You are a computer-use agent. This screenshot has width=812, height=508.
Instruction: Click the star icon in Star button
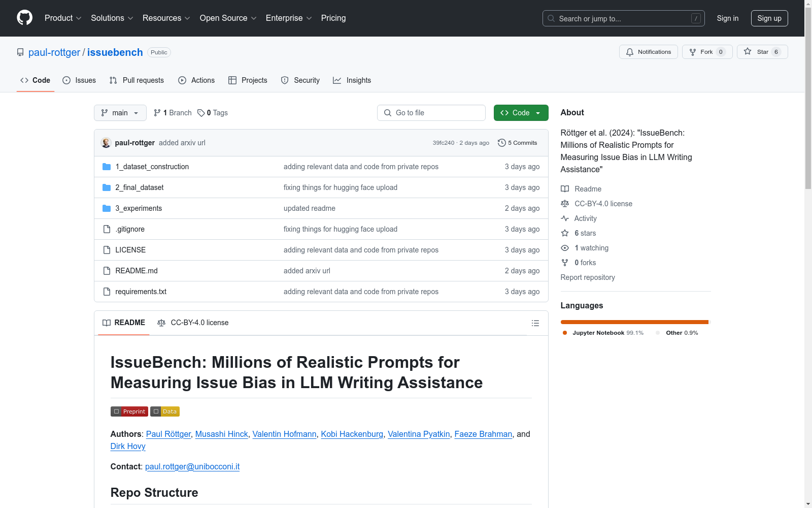pos(748,51)
